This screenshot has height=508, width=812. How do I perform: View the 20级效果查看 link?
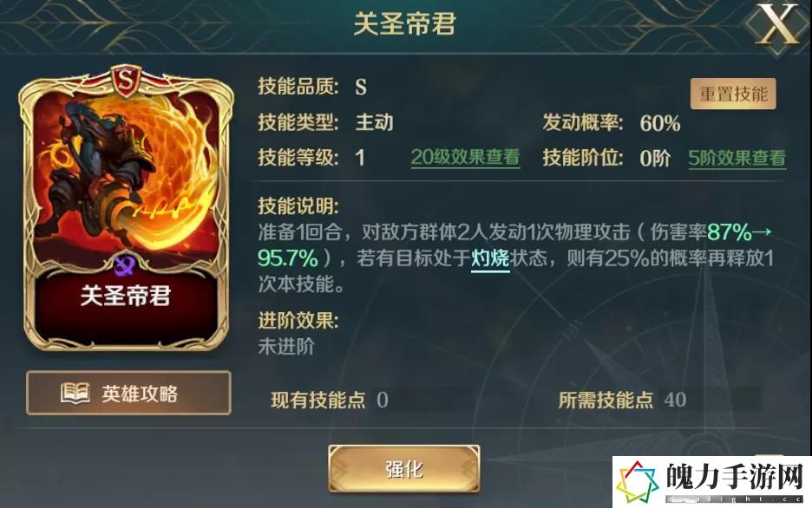(x=465, y=157)
